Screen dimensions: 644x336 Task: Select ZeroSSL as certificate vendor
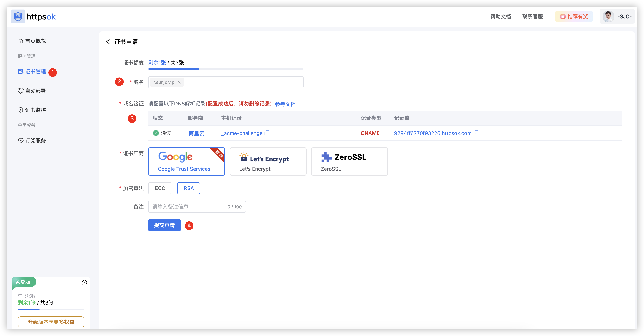(350, 161)
